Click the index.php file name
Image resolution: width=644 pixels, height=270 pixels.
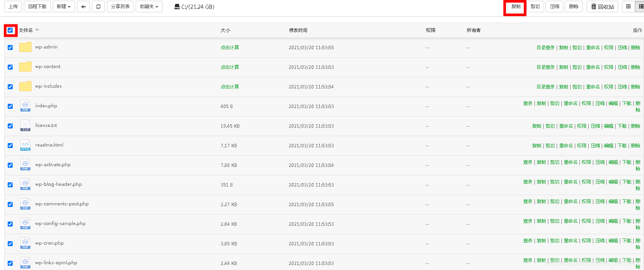tap(46, 106)
